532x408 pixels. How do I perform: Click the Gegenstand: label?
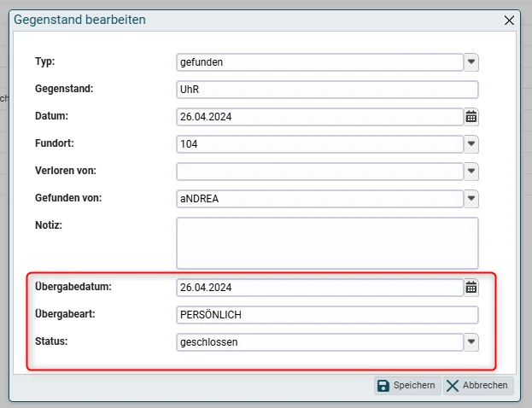(64, 89)
